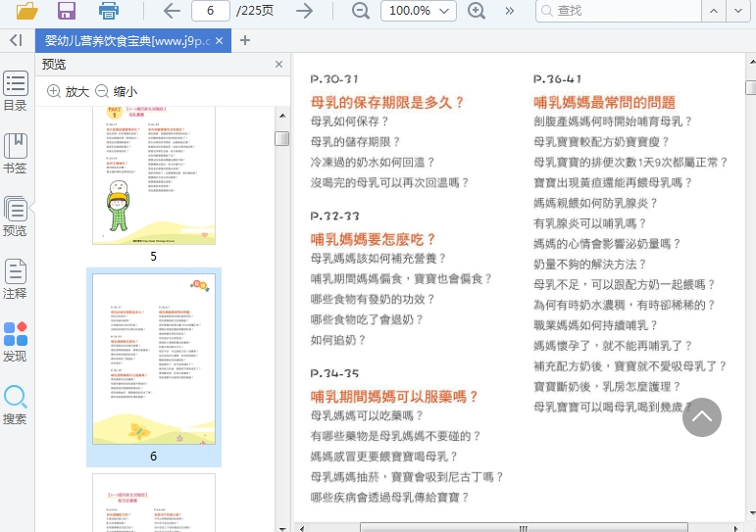This screenshot has width=756, height=532.
Task: Collapse the sidebar with the left arrow
Action: [x=15, y=40]
